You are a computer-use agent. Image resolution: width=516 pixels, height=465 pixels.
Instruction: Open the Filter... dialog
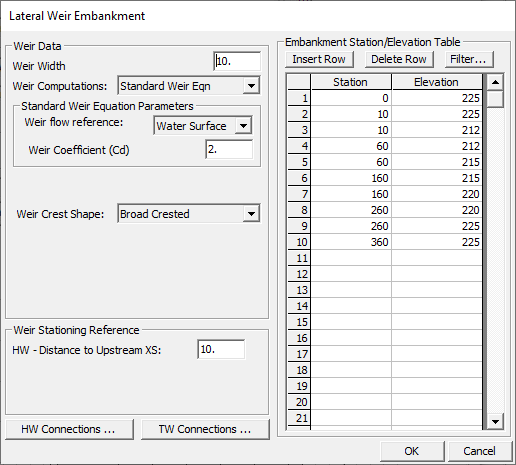tap(469, 59)
